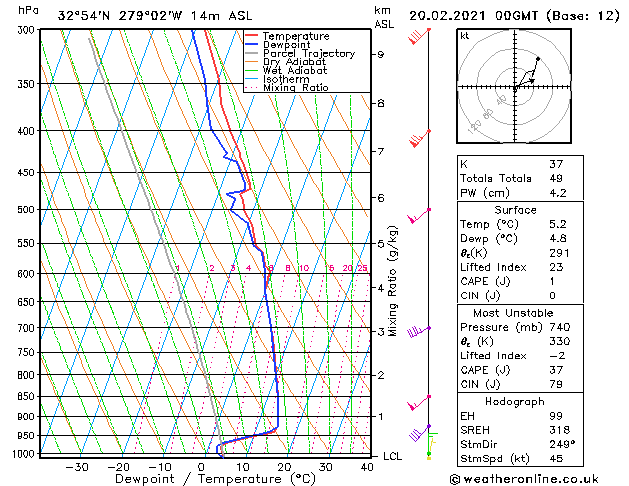The image size is (629, 486).
Task: Click the red wind barb at 400 hPa
Action: pos(420,138)
